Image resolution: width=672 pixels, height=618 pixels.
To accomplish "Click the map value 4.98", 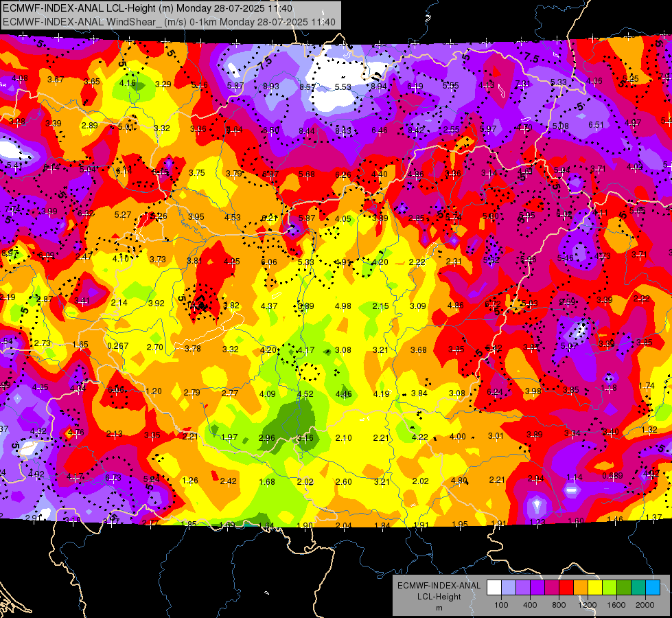I will (343, 306).
